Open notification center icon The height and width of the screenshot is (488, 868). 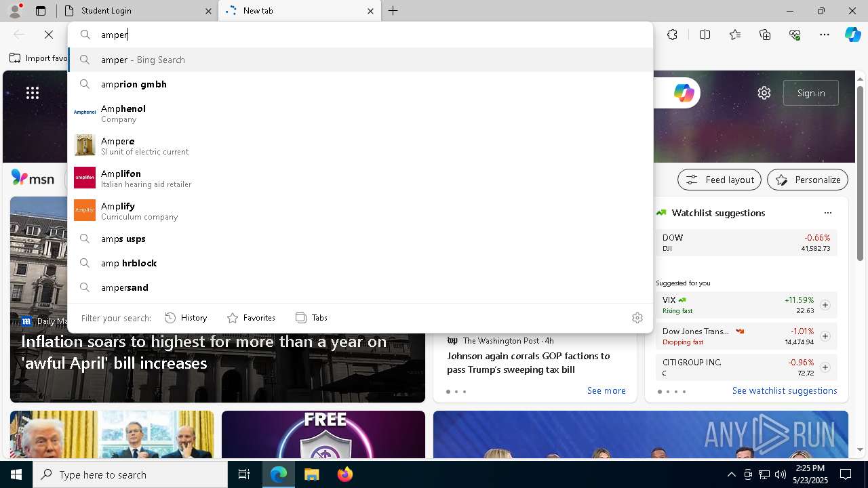(846, 474)
